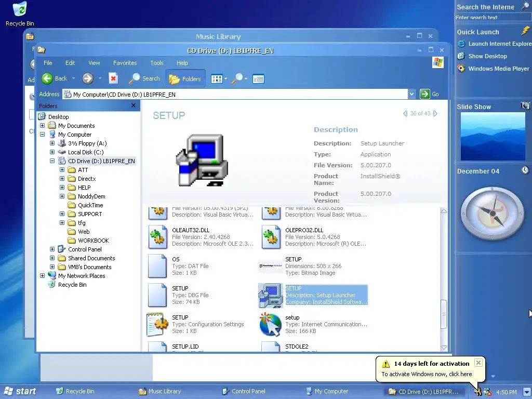The height and width of the screenshot is (399, 532).
Task: Click the Start button
Action: (x=20, y=391)
